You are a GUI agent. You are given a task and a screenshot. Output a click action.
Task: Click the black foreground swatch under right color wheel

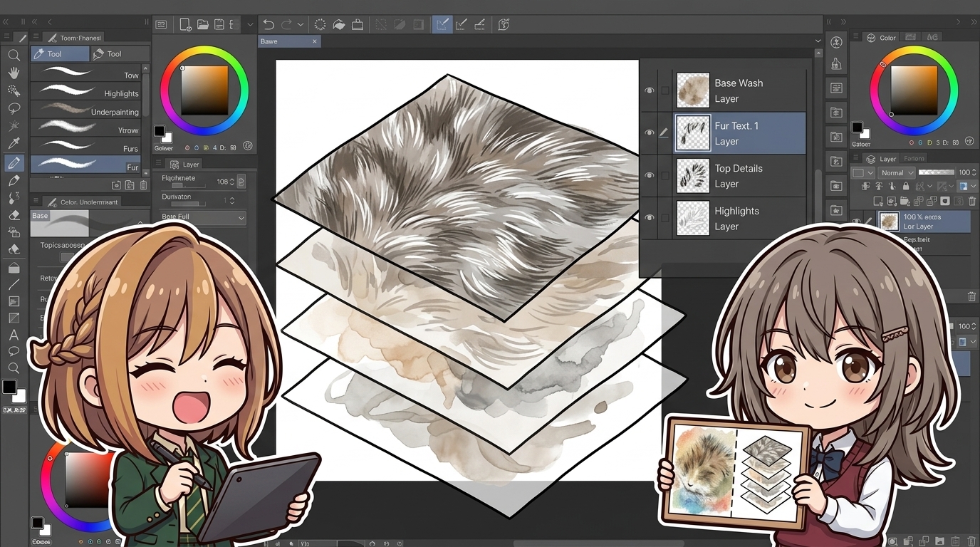(857, 127)
